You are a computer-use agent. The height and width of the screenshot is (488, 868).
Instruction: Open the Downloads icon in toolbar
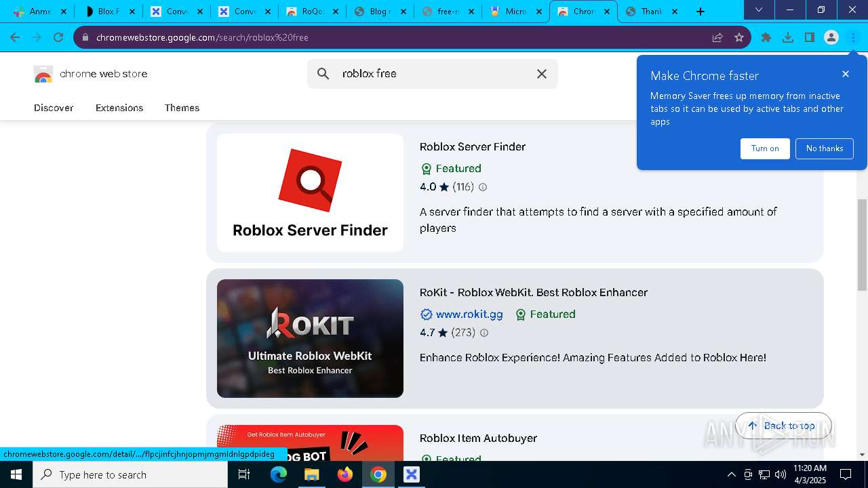pos(788,37)
